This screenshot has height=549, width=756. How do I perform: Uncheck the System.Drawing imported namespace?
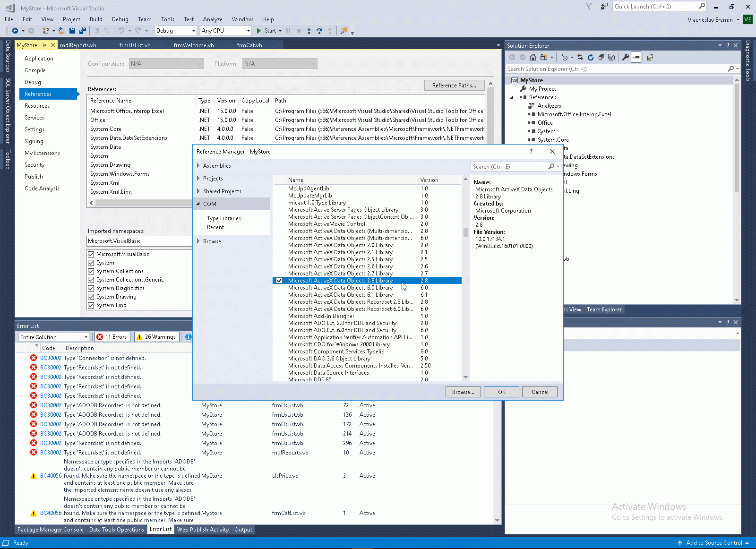91,297
